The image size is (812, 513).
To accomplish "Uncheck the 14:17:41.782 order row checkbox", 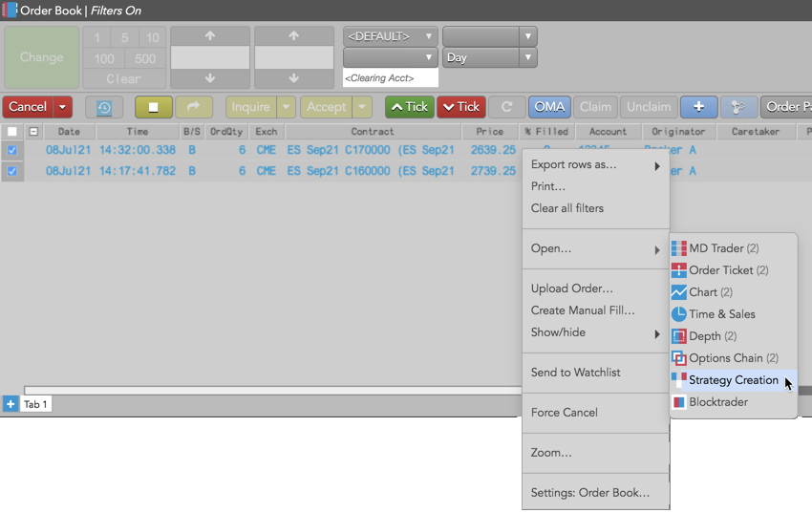I will pos(11,171).
